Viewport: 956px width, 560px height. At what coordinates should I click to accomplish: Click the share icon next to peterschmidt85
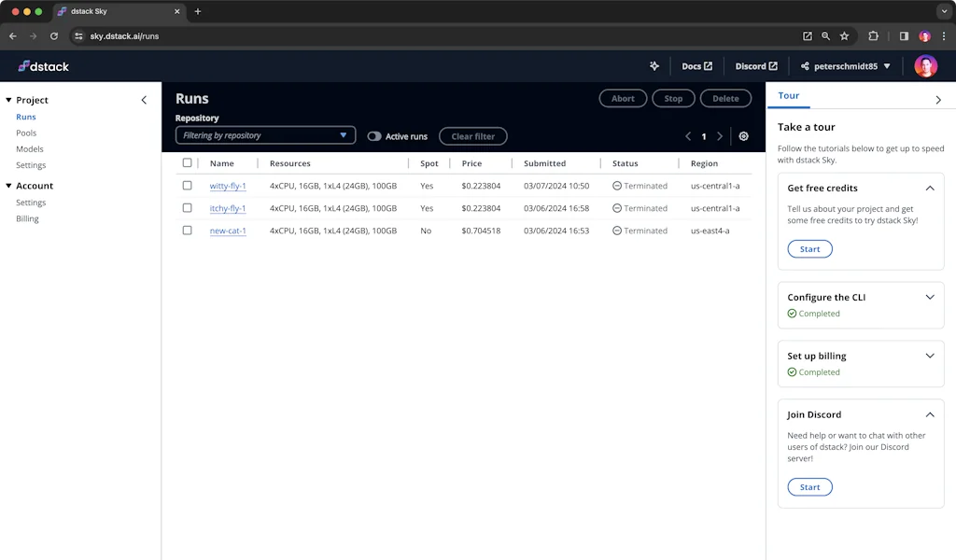[805, 65]
